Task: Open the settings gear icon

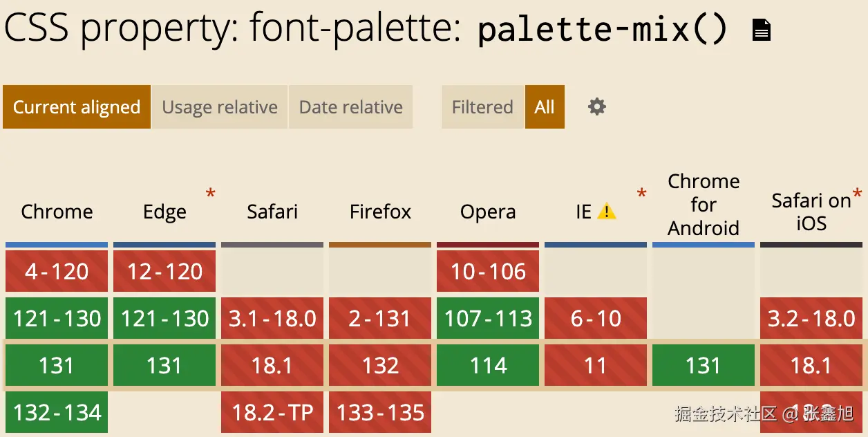Action: pyautogui.click(x=596, y=106)
